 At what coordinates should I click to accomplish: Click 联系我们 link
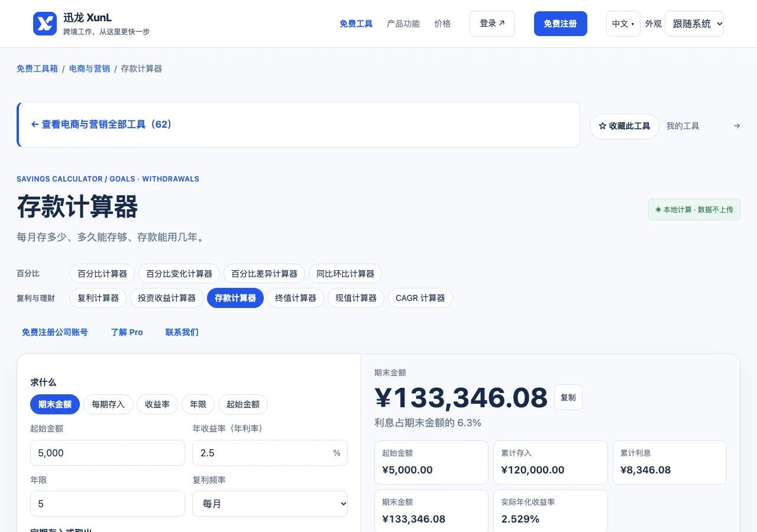coord(182,332)
